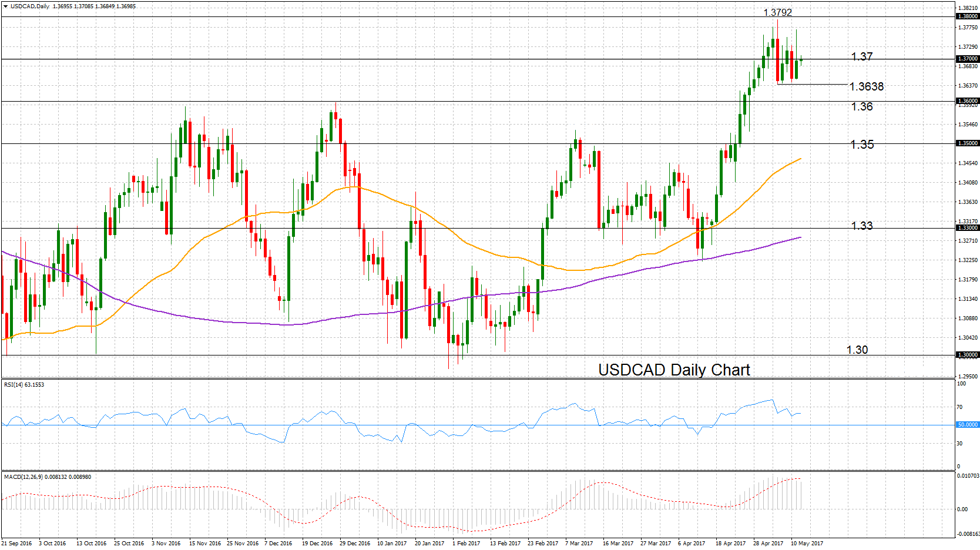Select the 1.36 level label
980x550 pixels.
(862, 106)
